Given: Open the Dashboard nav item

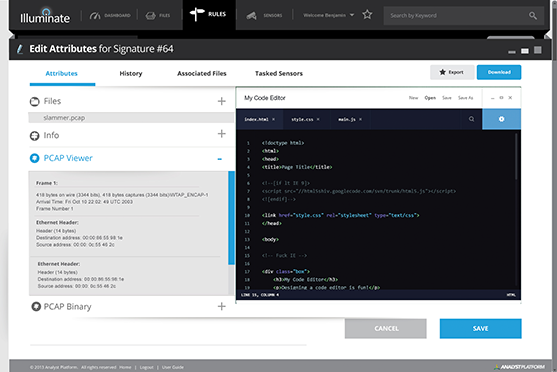Looking at the screenshot, I should coord(110,16).
